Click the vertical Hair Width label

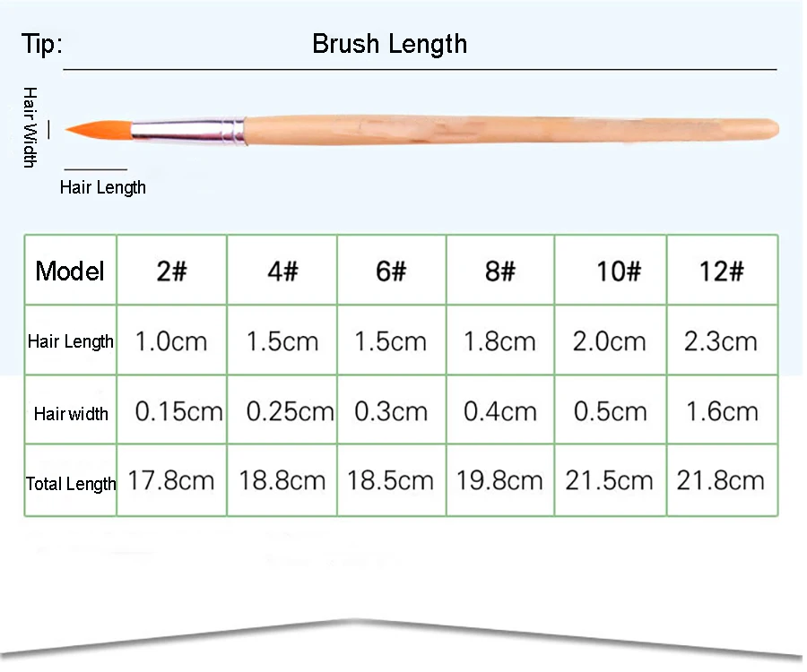click(x=30, y=127)
